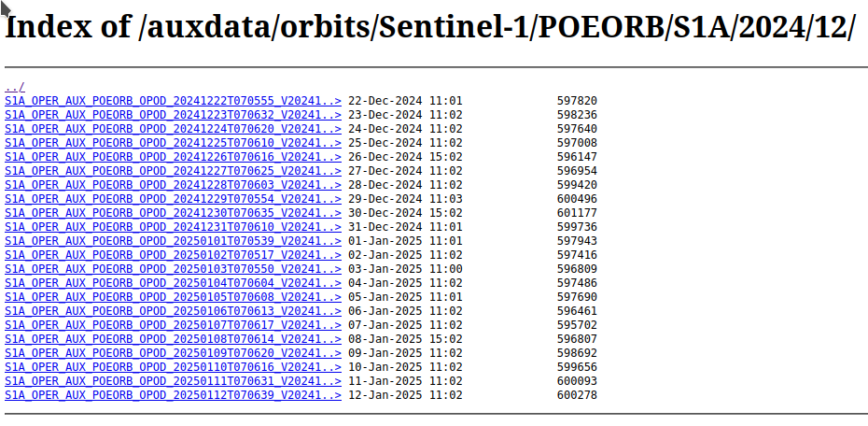Download the 31-Dec-2024 orbit file
The image size is (868, 426).
point(173,227)
